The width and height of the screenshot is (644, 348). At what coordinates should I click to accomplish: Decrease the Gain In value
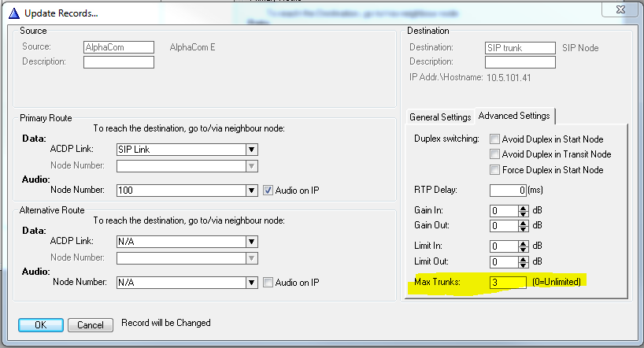pos(523,213)
